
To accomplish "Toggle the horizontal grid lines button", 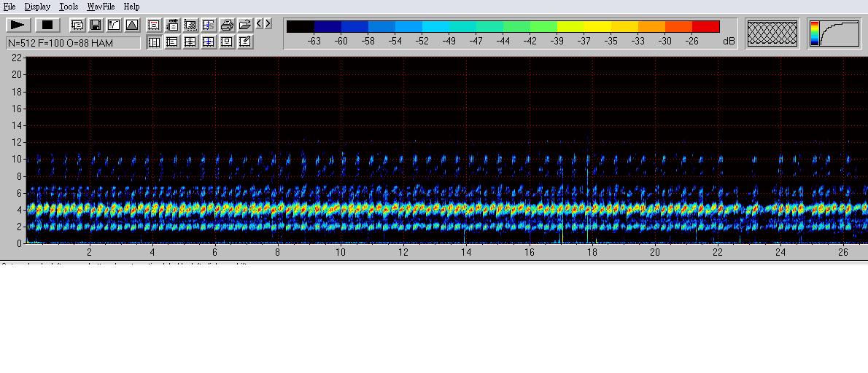I will pyautogui.click(x=172, y=42).
